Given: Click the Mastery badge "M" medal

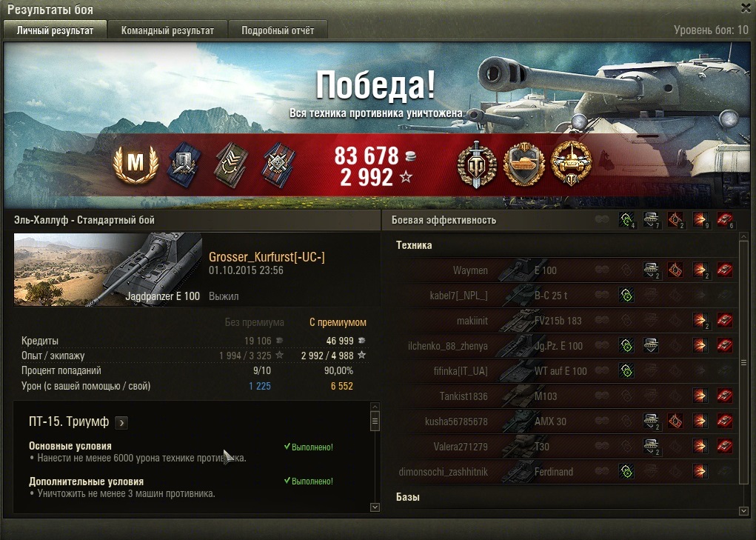Looking at the screenshot, I should point(136,164).
